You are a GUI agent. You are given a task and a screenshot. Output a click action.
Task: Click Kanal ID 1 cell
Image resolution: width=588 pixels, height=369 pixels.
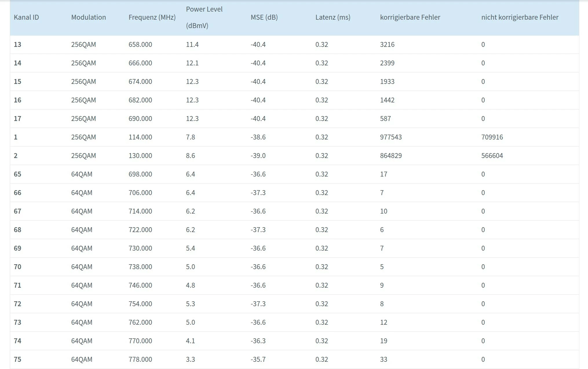[16, 137]
